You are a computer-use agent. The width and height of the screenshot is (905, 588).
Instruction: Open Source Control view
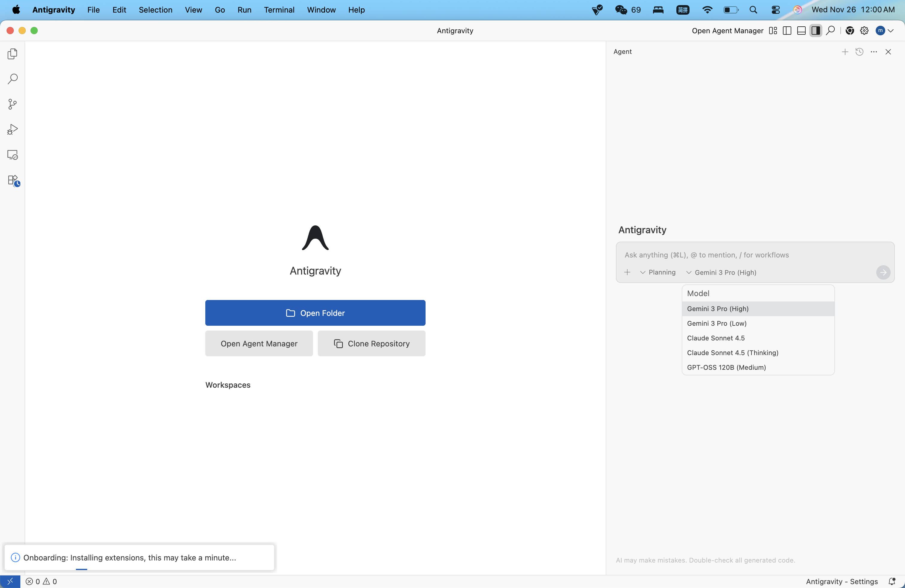(x=13, y=104)
